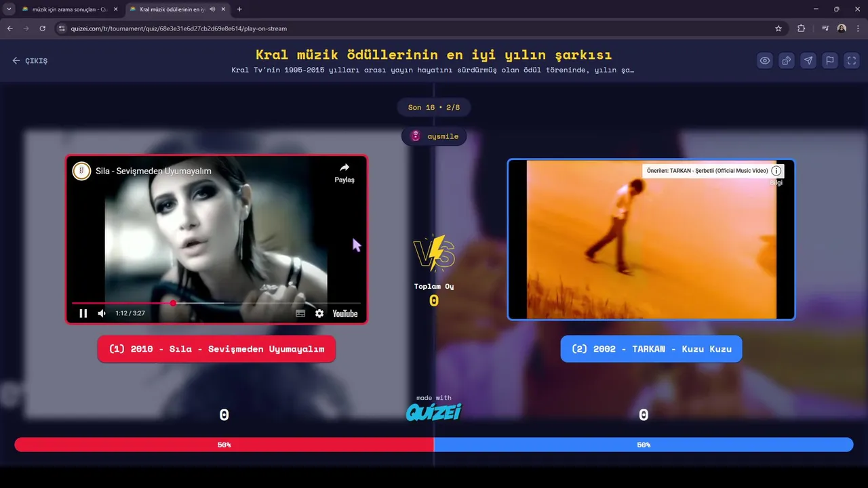
Task: Vote for 2010 Sıla Sevişmeden Uyumayalım
Action: 216,349
